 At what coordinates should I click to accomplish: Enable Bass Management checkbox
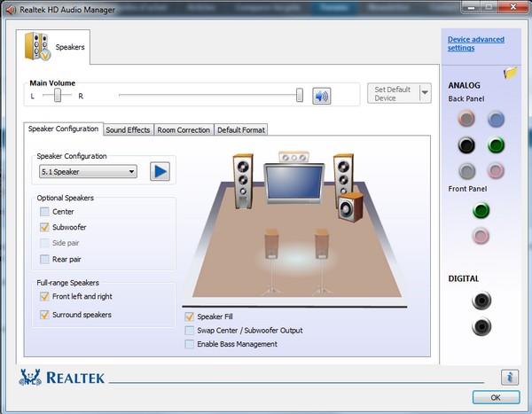coord(190,344)
